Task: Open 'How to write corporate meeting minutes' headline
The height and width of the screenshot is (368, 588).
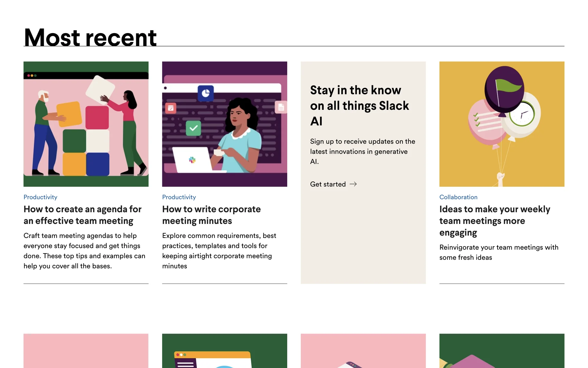Action: tap(211, 215)
